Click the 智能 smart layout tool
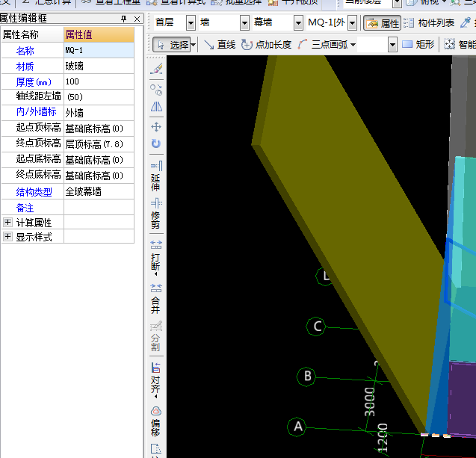 [x=460, y=45]
